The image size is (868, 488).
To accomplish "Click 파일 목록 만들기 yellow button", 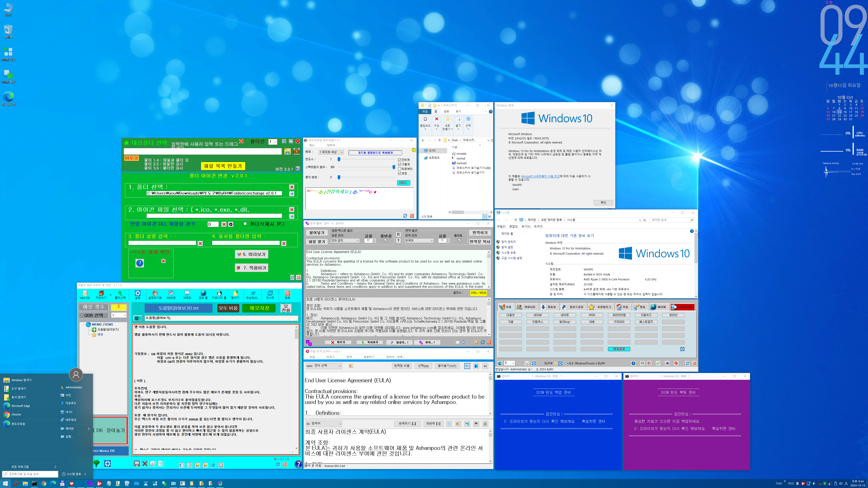I will [223, 166].
